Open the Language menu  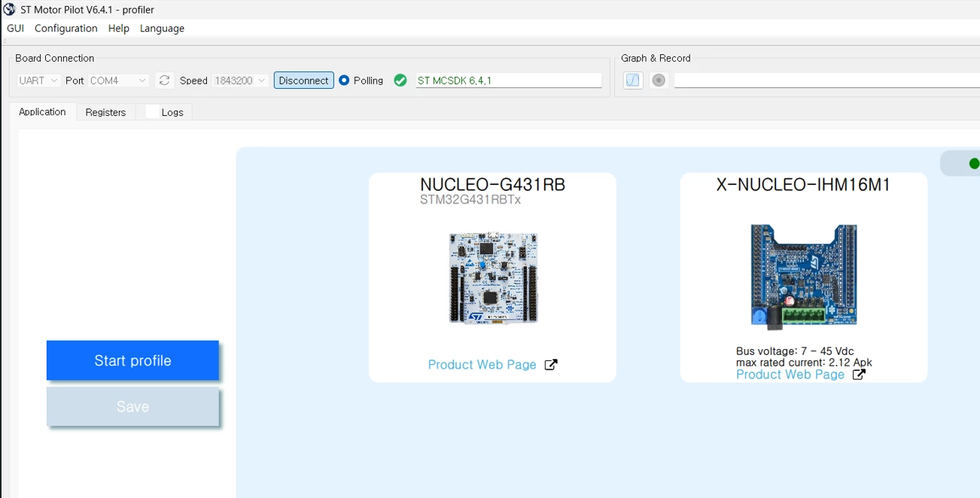[x=162, y=29]
